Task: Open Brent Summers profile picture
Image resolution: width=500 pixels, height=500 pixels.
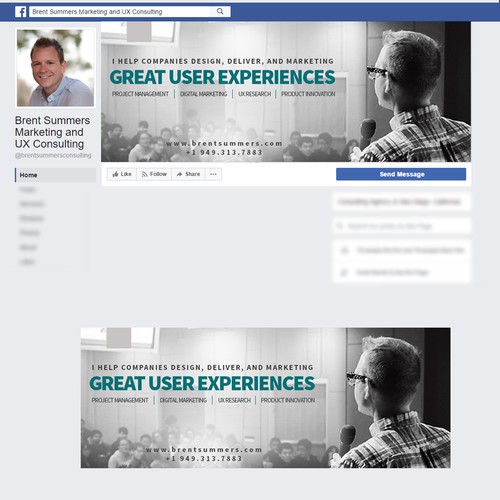Action: click(55, 68)
